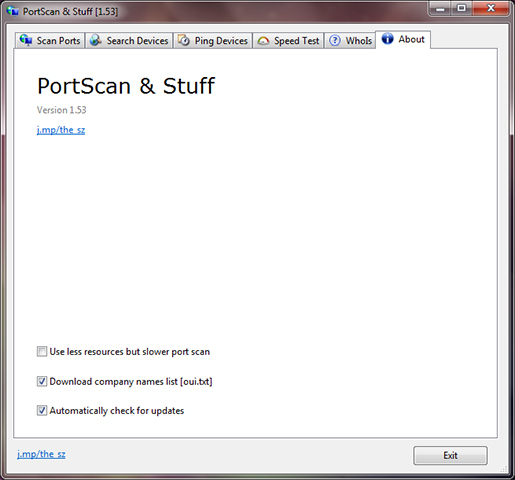
Task: Switch to the Search Devices tab
Action: [x=129, y=41]
